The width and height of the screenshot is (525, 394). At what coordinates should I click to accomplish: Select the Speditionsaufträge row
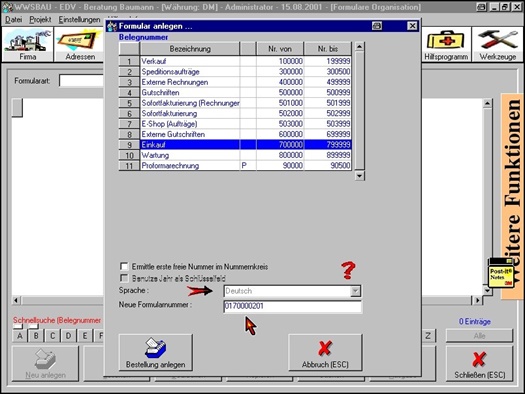[235, 72]
